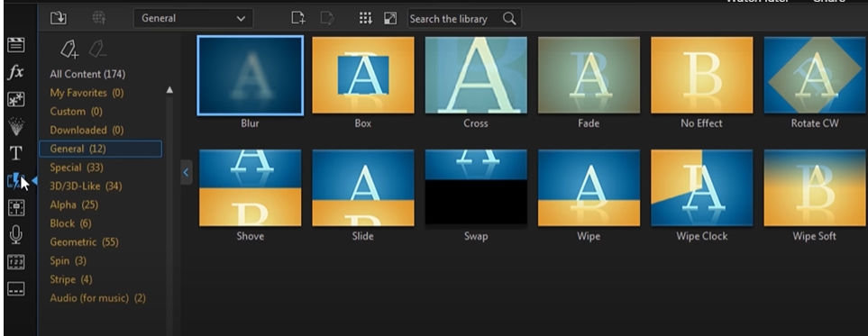Select the General (12) tag

pyautogui.click(x=100, y=149)
